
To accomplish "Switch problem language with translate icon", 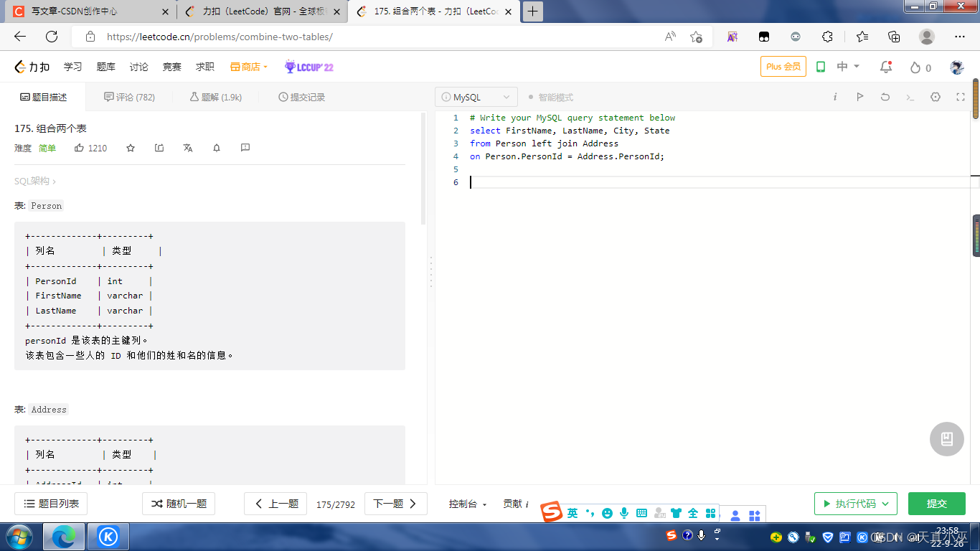I will [188, 148].
